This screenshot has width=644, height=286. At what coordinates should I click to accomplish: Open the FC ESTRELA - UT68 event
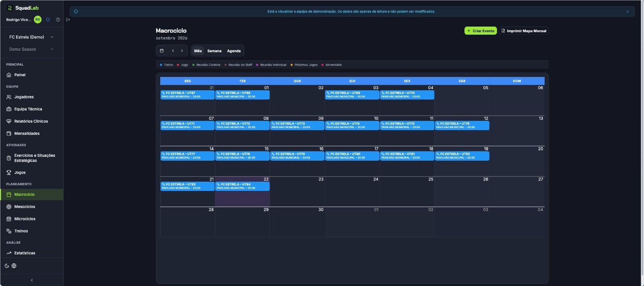(242, 95)
